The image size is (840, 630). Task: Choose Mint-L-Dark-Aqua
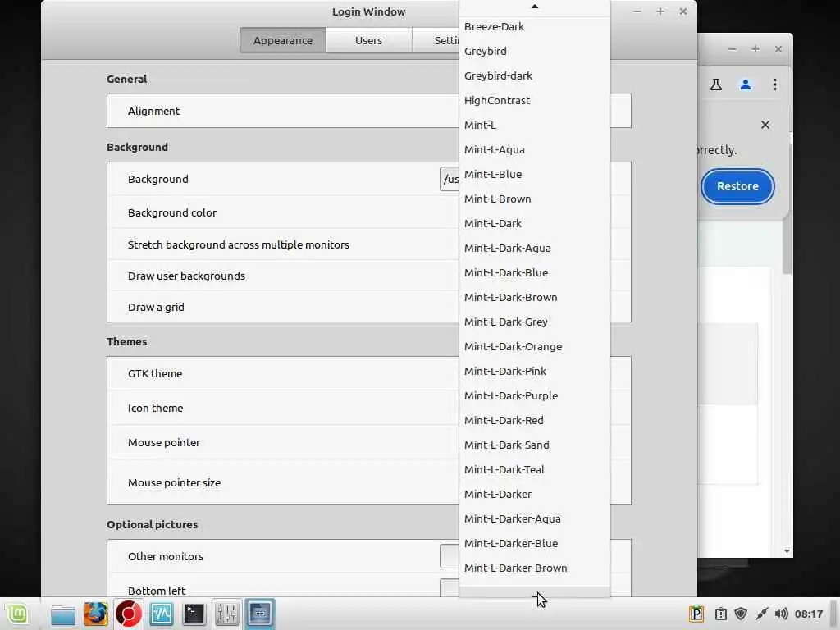[x=535, y=249]
